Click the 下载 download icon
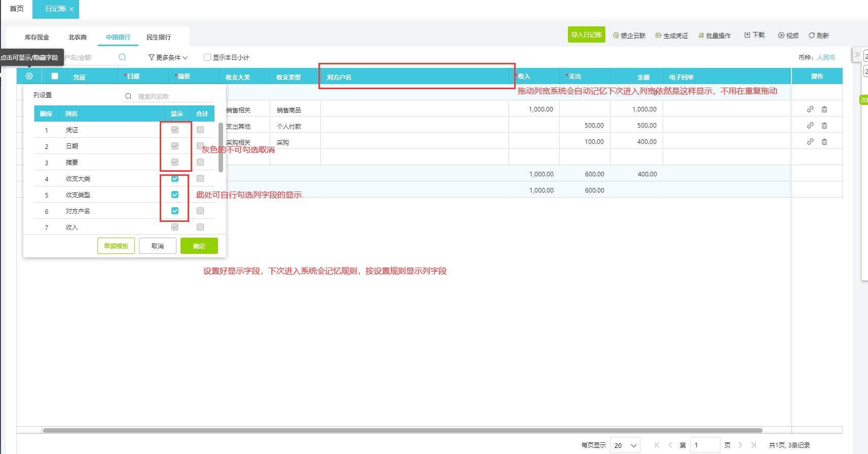 pyautogui.click(x=747, y=35)
